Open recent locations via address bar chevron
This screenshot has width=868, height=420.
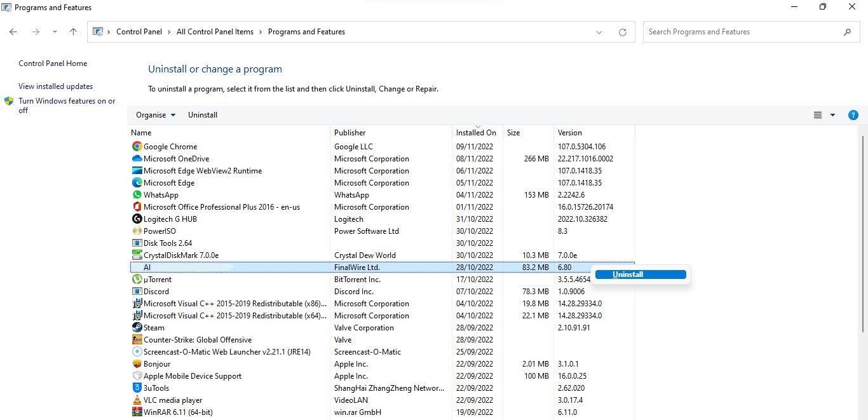point(599,31)
